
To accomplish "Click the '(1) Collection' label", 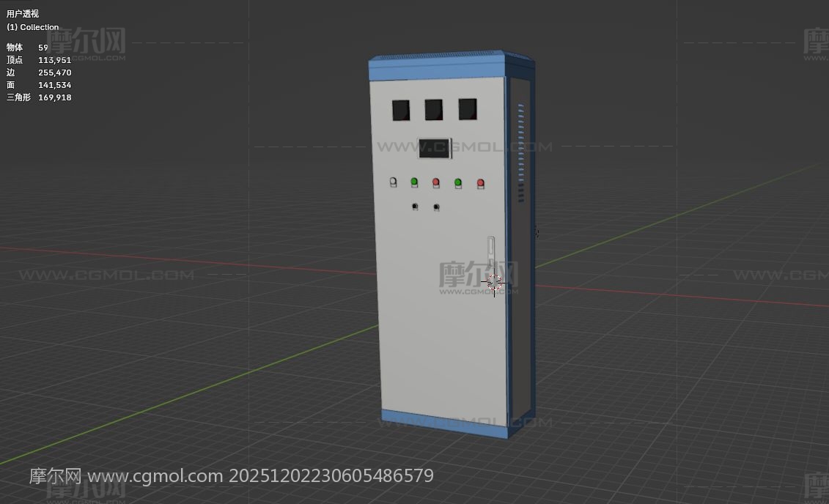I will pyautogui.click(x=33, y=27).
